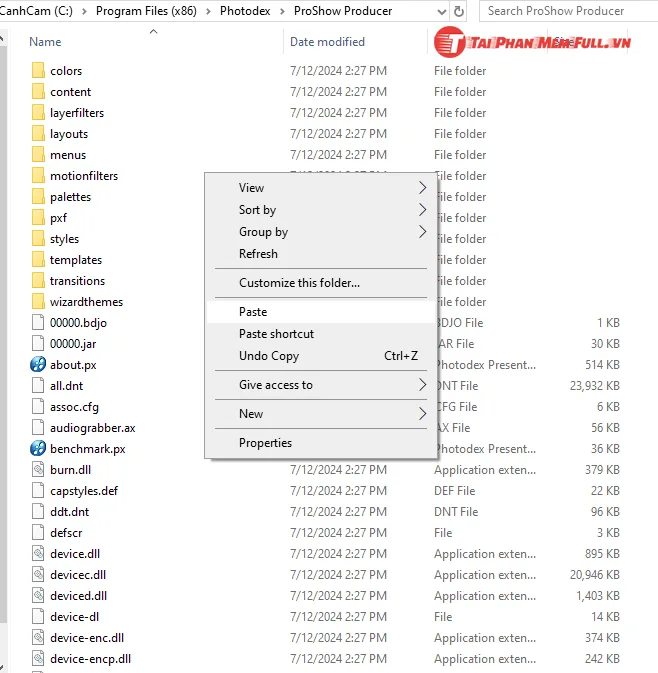Viewport: 658px width, 673px height.
Task: Expand the New submenu arrow
Action: point(422,414)
